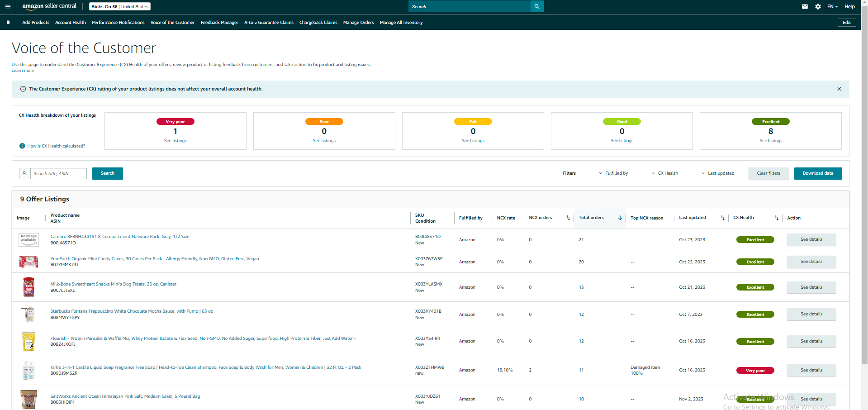Click the Learn more link
The width and height of the screenshot is (868, 410).
(x=23, y=71)
